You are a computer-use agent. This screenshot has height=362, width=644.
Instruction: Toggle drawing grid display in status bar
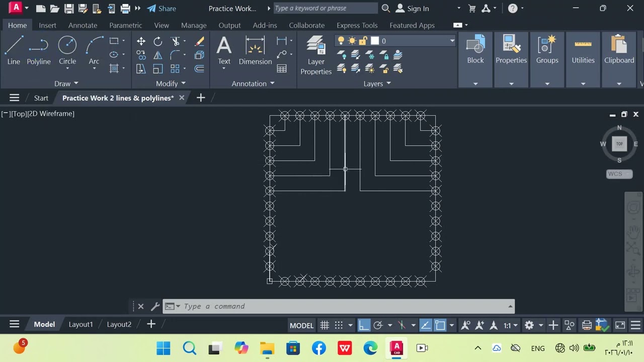pyautogui.click(x=325, y=325)
